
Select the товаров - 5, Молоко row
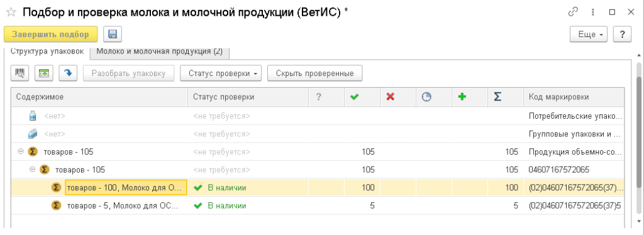coord(317,205)
